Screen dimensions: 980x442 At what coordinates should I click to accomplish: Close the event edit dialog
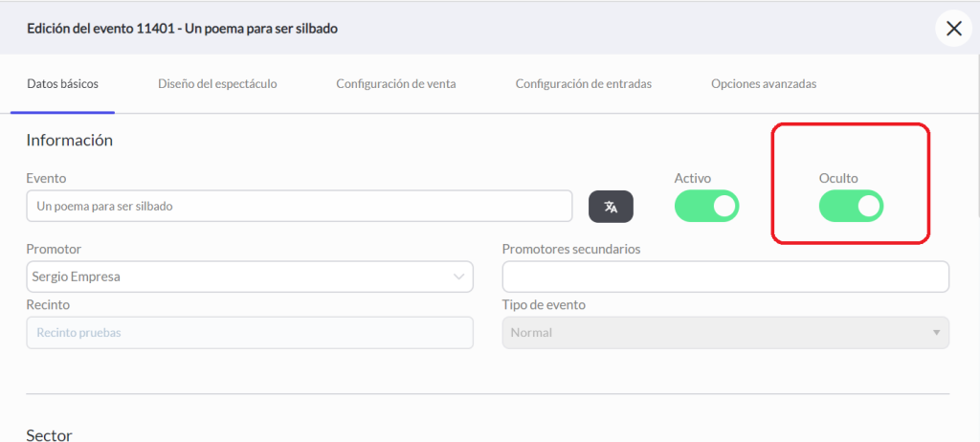coord(954,28)
